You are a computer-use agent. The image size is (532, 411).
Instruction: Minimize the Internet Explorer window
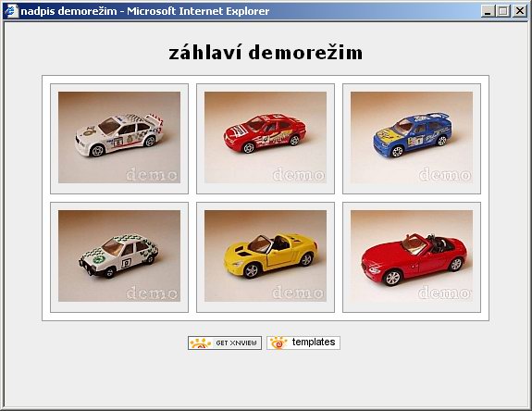coord(488,11)
